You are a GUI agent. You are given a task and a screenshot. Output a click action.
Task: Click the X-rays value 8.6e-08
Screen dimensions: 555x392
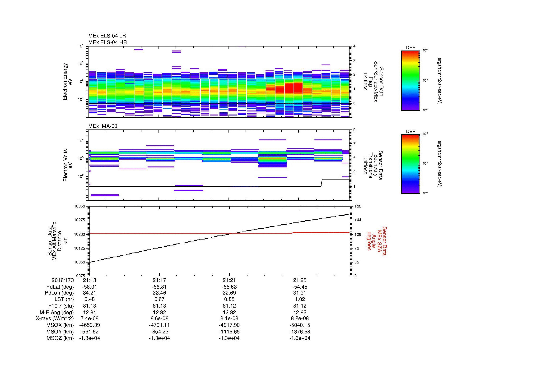coord(159,318)
